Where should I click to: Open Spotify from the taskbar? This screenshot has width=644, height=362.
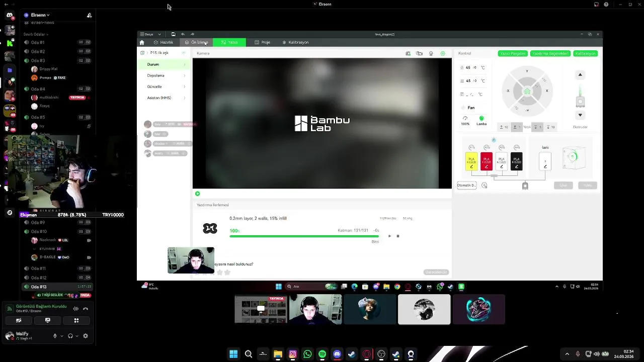(x=322, y=354)
